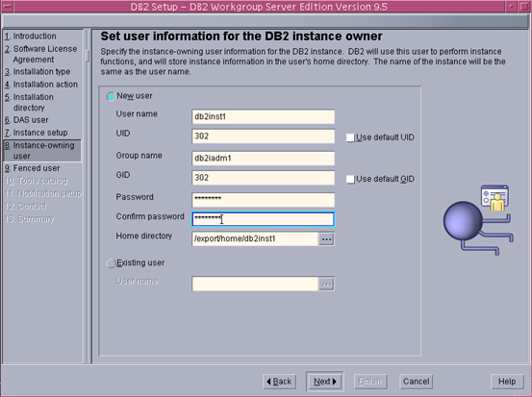Select the New user radio button
532x397 pixels.
tap(111, 97)
